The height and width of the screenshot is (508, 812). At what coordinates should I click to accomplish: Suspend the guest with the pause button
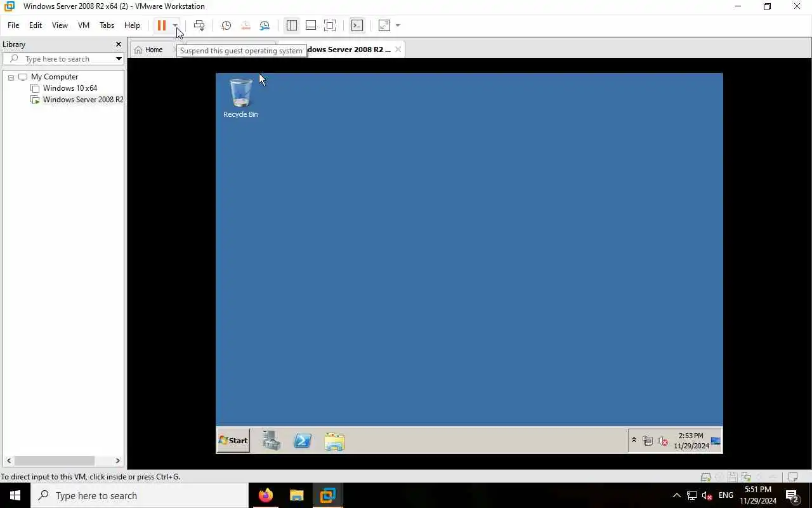click(161, 25)
